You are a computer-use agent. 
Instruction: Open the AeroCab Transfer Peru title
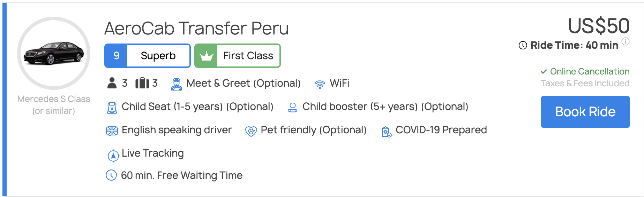(196, 28)
